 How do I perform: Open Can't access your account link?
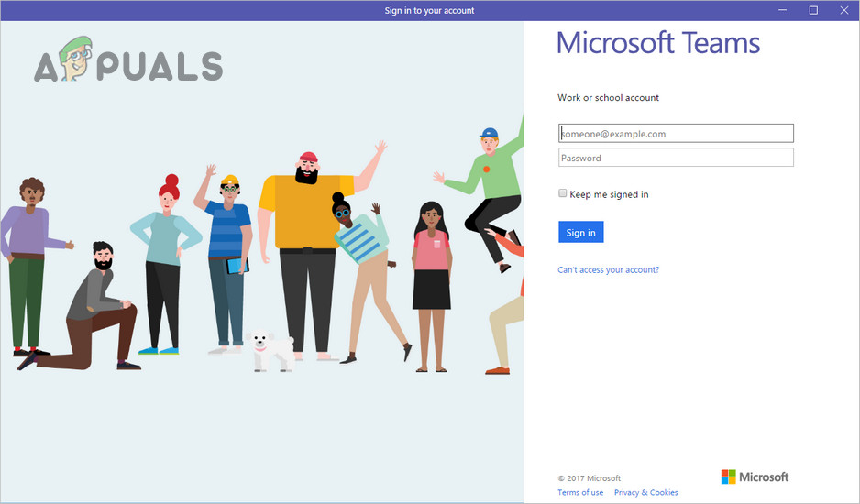[608, 269]
